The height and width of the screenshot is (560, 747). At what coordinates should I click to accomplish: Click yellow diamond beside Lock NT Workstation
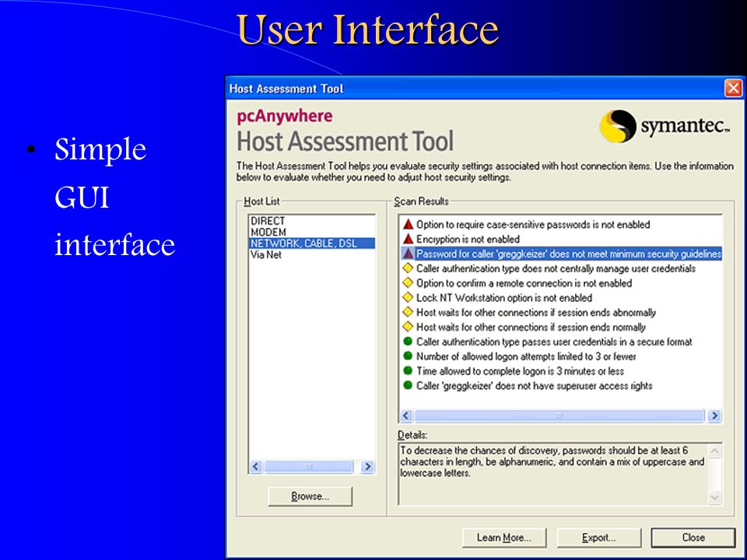(x=408, y=298)
